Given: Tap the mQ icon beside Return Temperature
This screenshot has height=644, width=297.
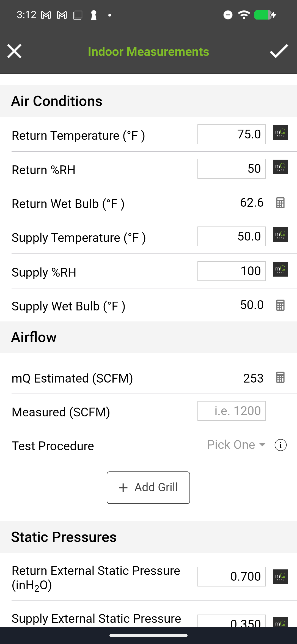Looking at the screenshot, I should (280, 133).
